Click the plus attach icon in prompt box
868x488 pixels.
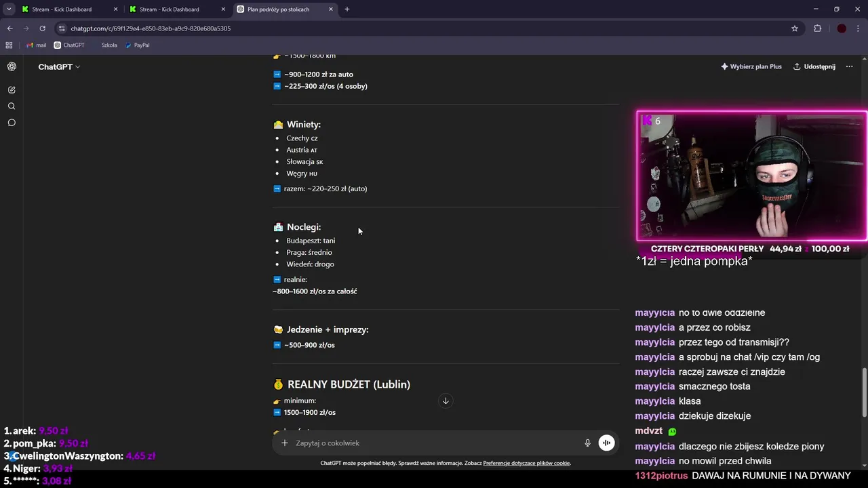(x=285, y=443)
